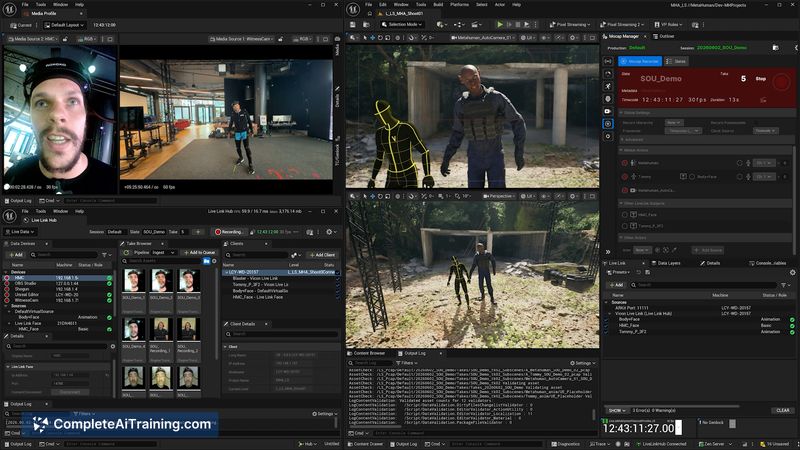The width and height of the screenshot is (800, 450).
Task: Open the Select menu in Unreal Editor
Action: (482, 5)
